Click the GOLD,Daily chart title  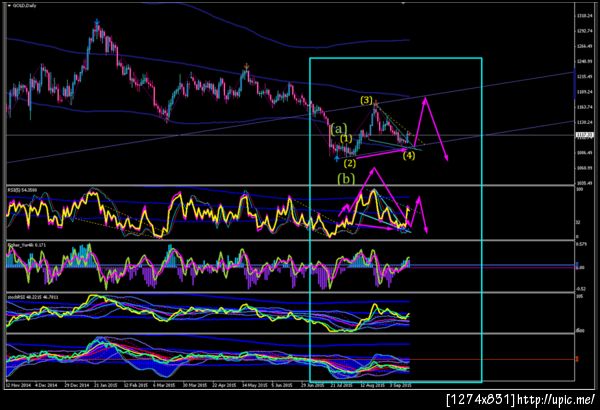25,6
